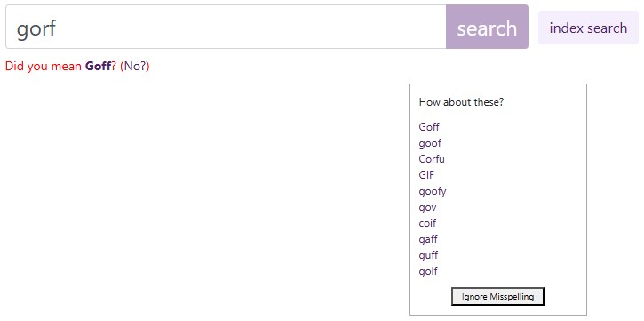
Task: Click the Ignore Misspelling button
Action: click(497, 297)
